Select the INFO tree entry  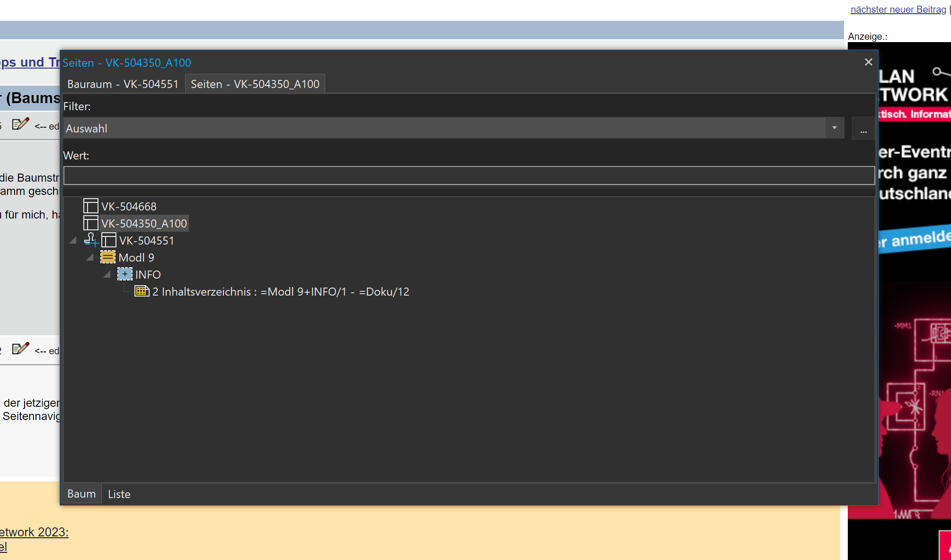click(148, 275)
